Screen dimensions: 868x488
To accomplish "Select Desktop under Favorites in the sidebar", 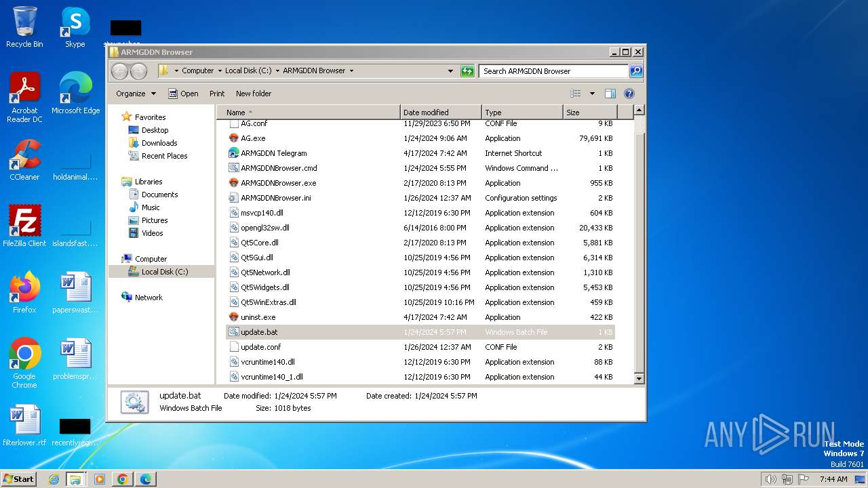I will (x=155, y=130).
